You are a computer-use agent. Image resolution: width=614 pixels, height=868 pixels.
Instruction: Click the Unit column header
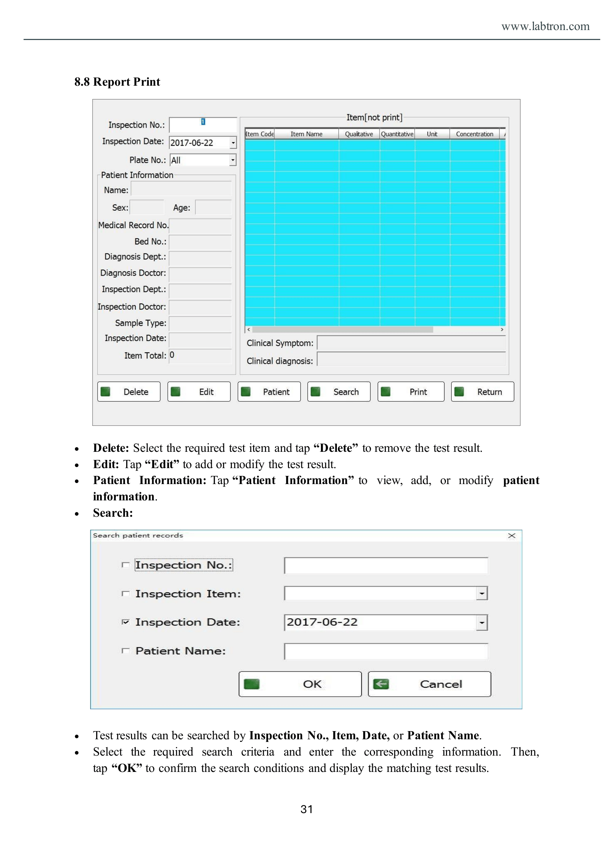432,134
